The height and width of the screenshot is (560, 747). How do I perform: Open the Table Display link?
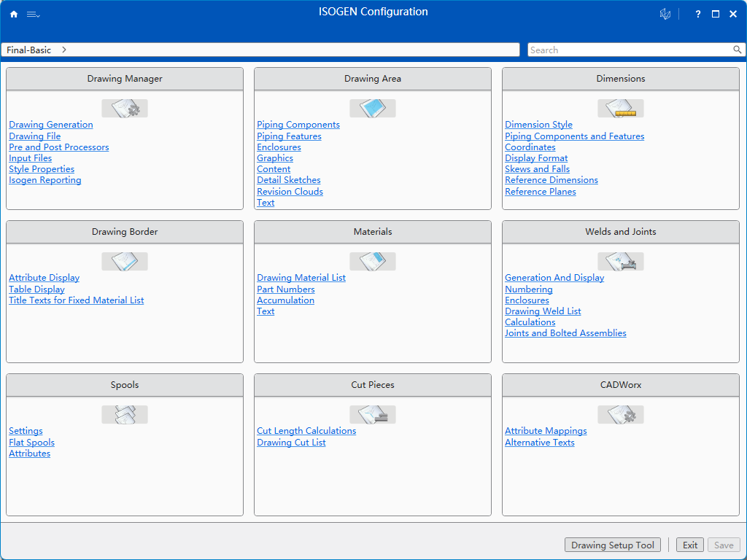click(36, 289)
